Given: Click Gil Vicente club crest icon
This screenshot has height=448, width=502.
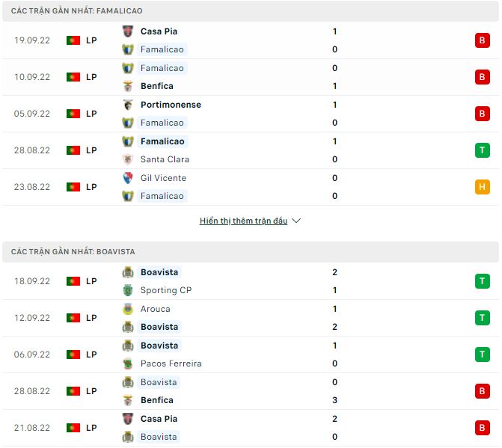Looking at the screenshot, I should [128, 178].
